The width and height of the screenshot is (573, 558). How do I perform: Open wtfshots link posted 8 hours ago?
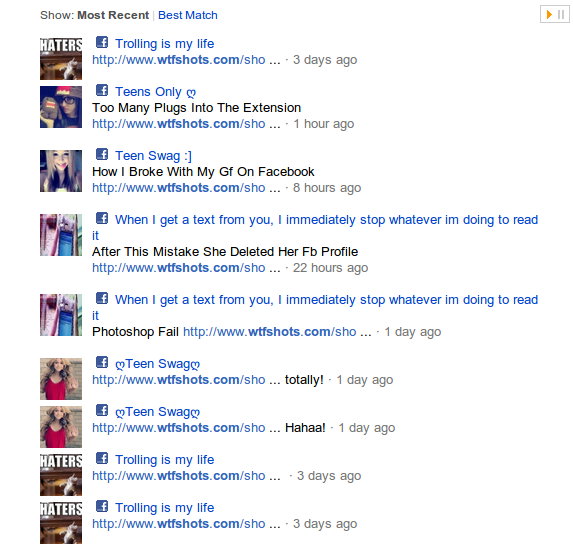186,188
